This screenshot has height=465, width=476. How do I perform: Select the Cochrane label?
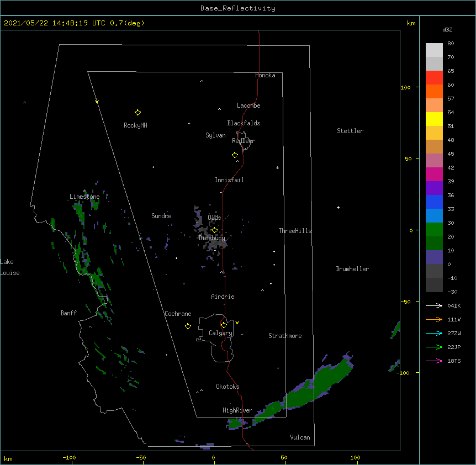[x=178, y=314]
